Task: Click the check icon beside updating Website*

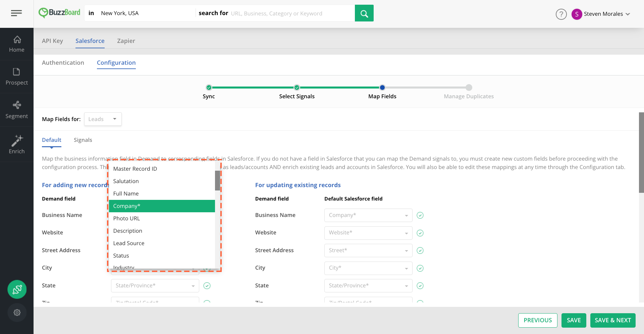Action: 420,233
